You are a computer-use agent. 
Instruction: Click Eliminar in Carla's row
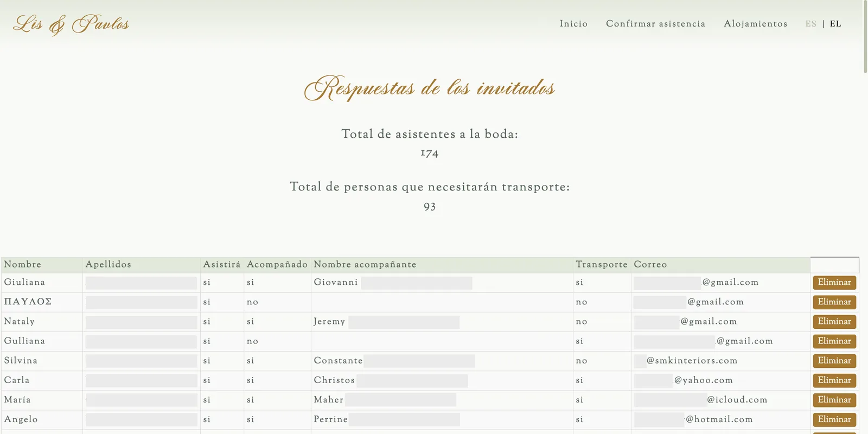coord(834,380)
